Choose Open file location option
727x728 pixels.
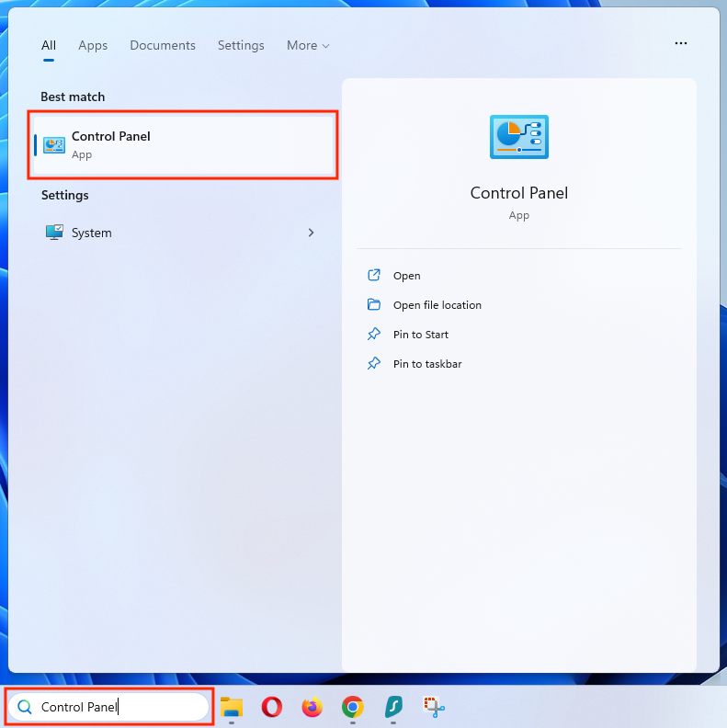coord(437,305)
